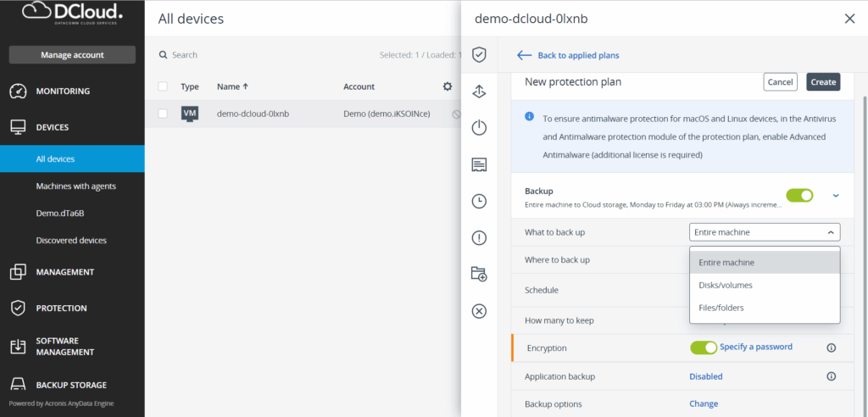Viewport: 868px width, 417px height.
Task: Click the exclamation alerts icon in side strip
Action: click(479, 237)
